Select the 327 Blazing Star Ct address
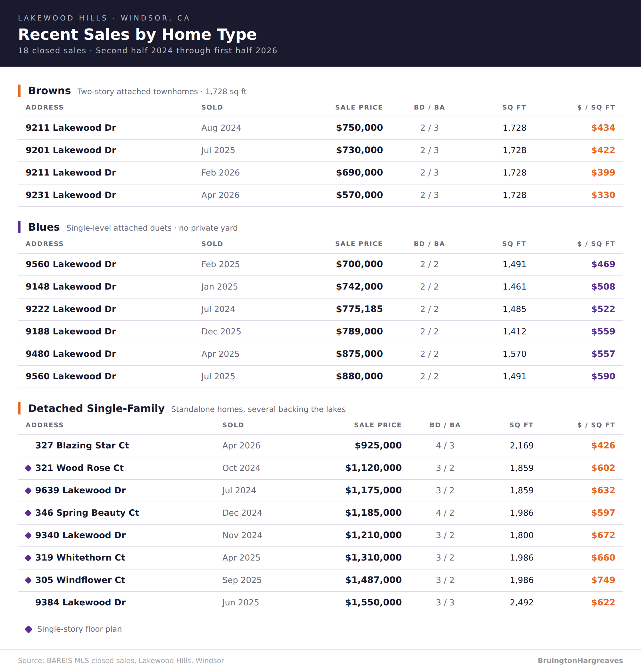This screenshot has height=672, width=641. (82, 446)
